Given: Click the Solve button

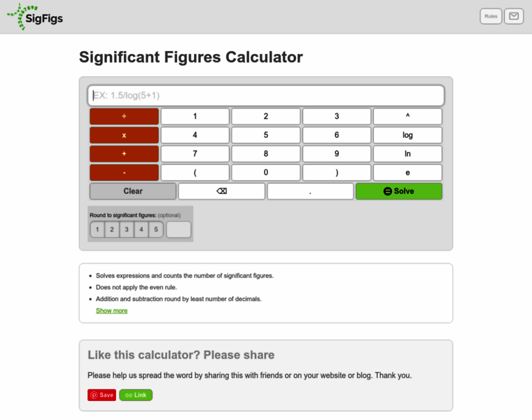Looking at the screenshot, I should [x=399, y=191].
